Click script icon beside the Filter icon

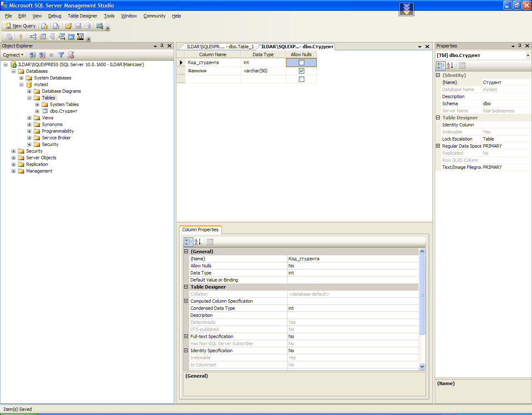click(x=71, y=55)
